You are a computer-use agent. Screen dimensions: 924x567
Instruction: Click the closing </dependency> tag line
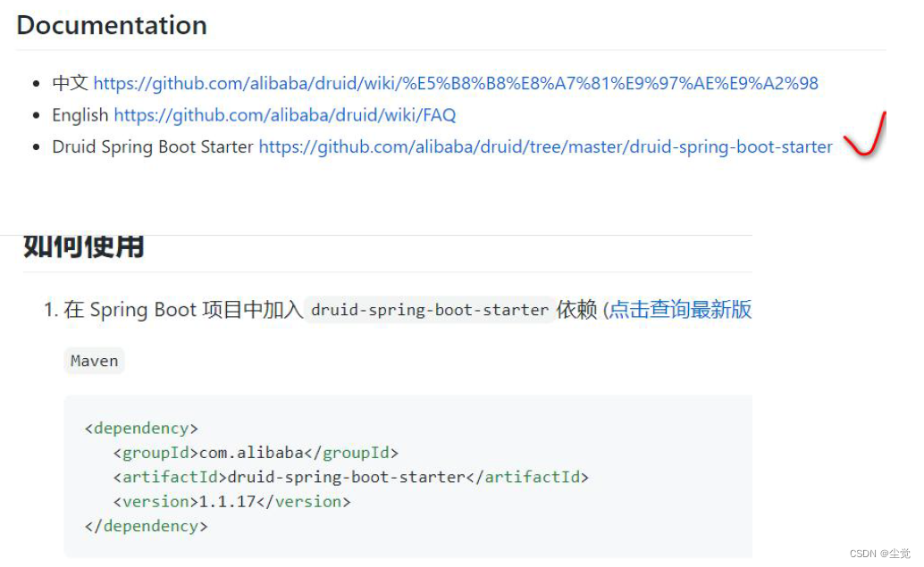[x=147, y=526]
